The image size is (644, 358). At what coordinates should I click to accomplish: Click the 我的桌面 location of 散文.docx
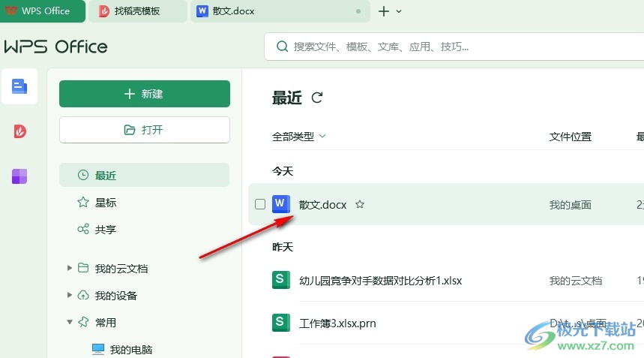pos(570,205)
